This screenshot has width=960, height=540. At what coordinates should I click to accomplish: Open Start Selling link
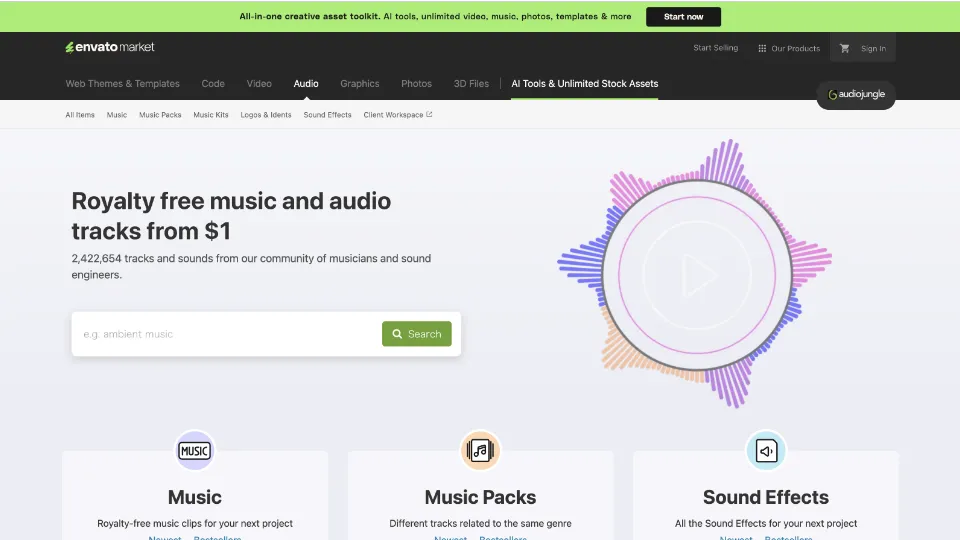pyautogui.click(x=715, y=48)
